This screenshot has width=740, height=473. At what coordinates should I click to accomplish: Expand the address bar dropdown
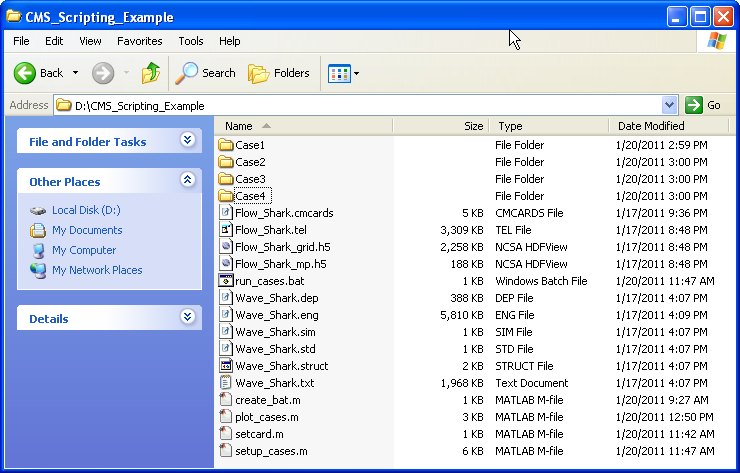click(669, 105)
